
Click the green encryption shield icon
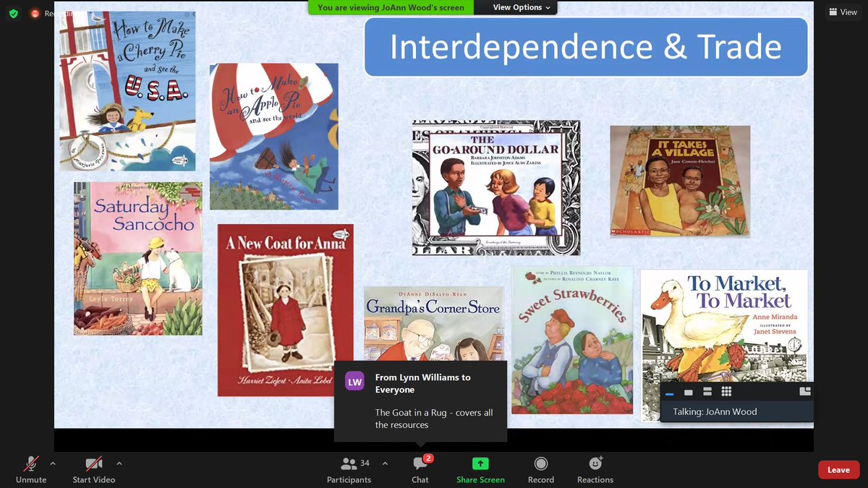click(13, 13)
